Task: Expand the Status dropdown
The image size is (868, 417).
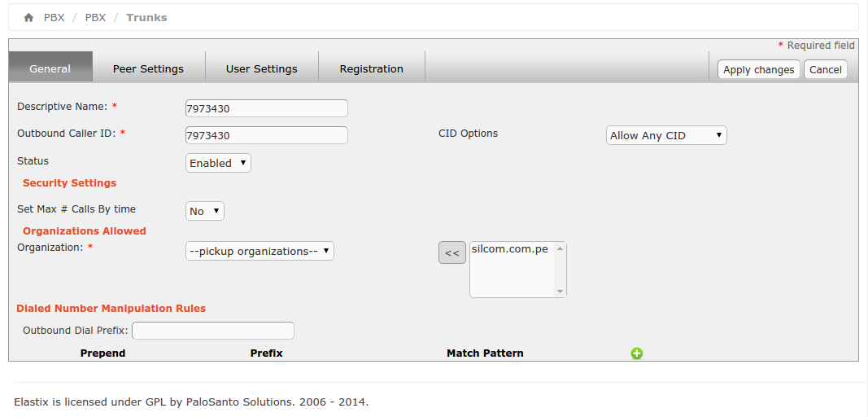Action: tap(218, 163)
